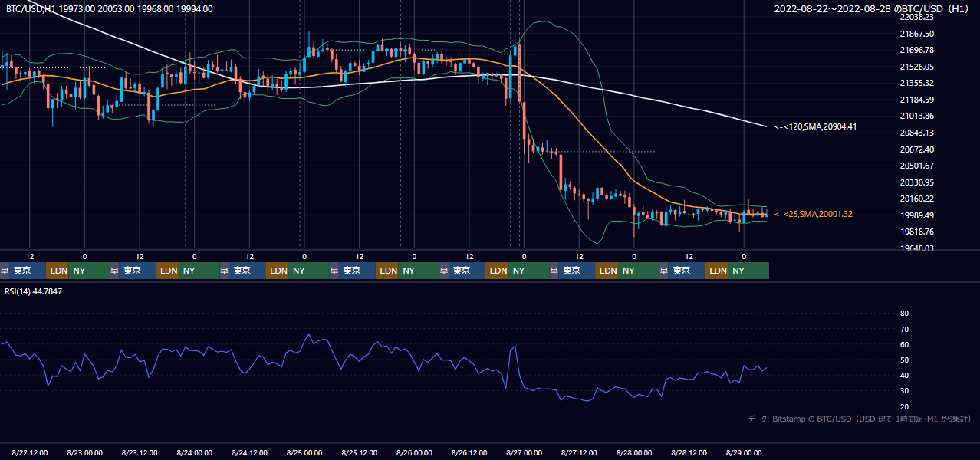Select the 8/26 00:00 time label
980x460 pixels.
(x=414, y=452)
